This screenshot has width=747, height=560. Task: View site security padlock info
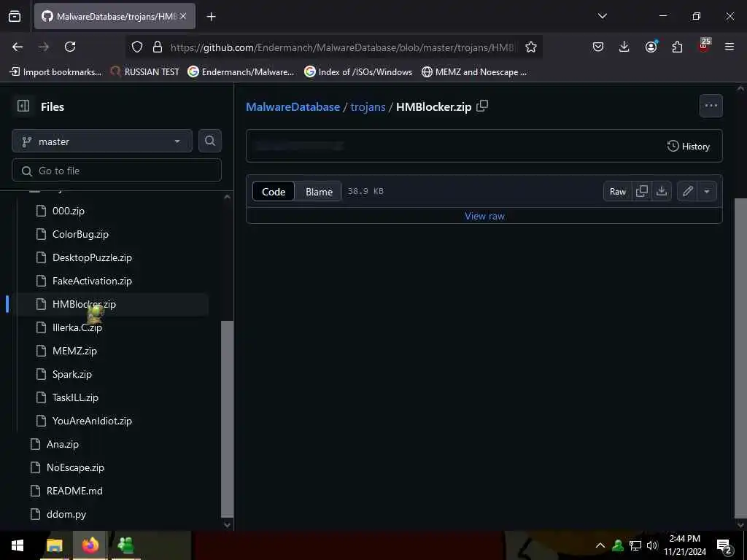click(158, 47)
